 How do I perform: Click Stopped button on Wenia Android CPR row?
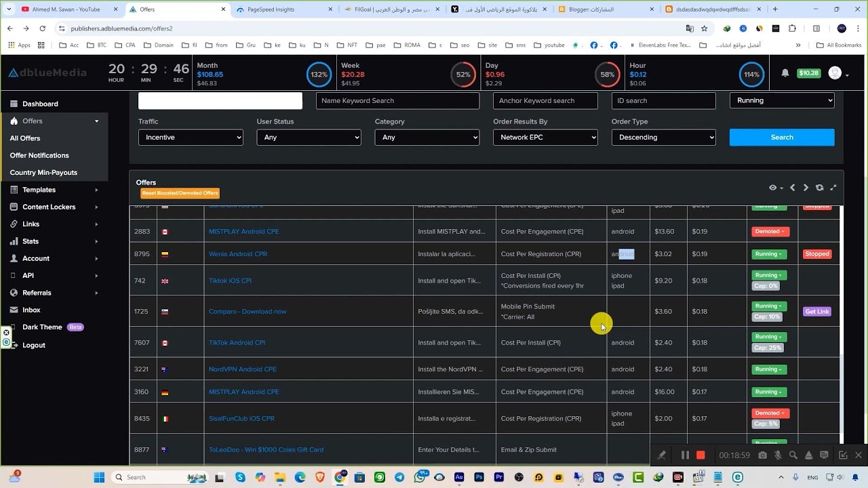point(817,254)
